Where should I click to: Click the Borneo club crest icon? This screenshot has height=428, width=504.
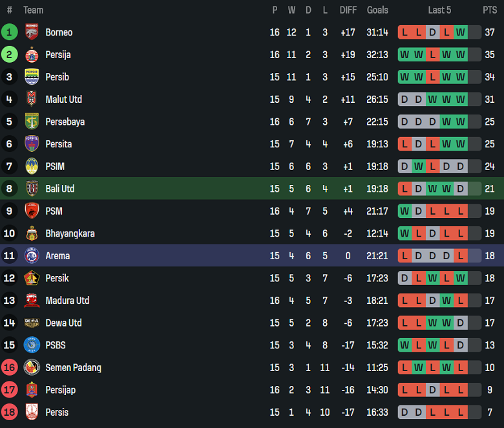(x=32, y=32)
